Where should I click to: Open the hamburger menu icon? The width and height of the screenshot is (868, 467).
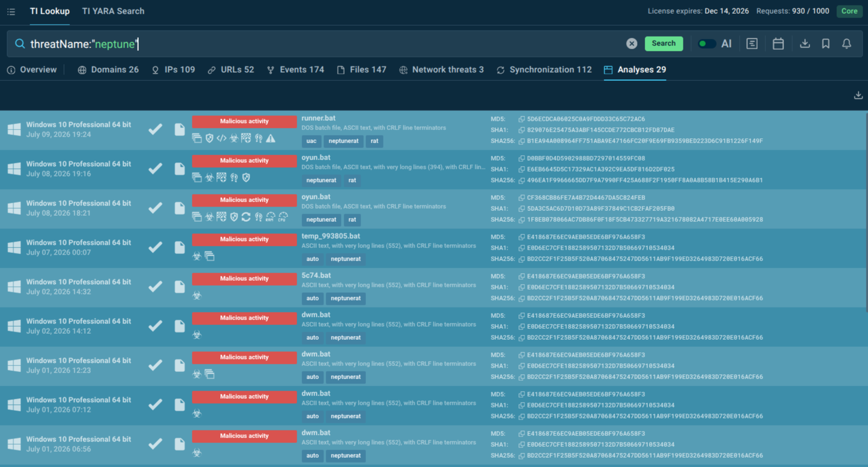coord(11,11)
